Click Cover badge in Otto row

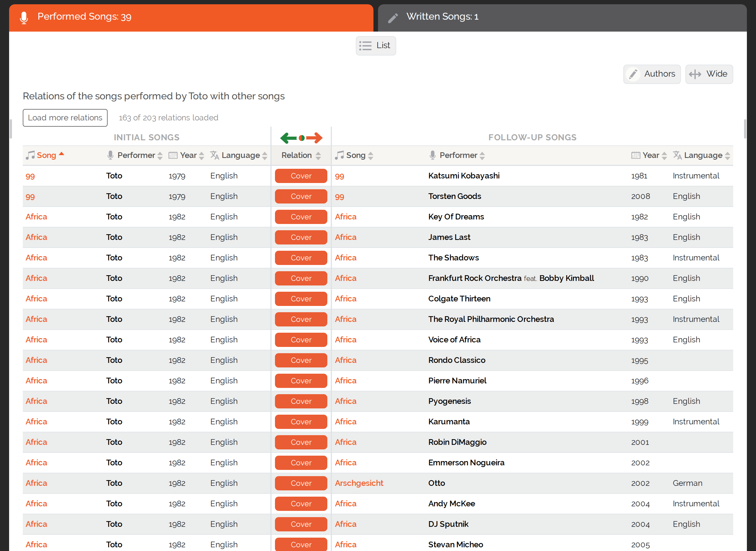click(301, 483)
